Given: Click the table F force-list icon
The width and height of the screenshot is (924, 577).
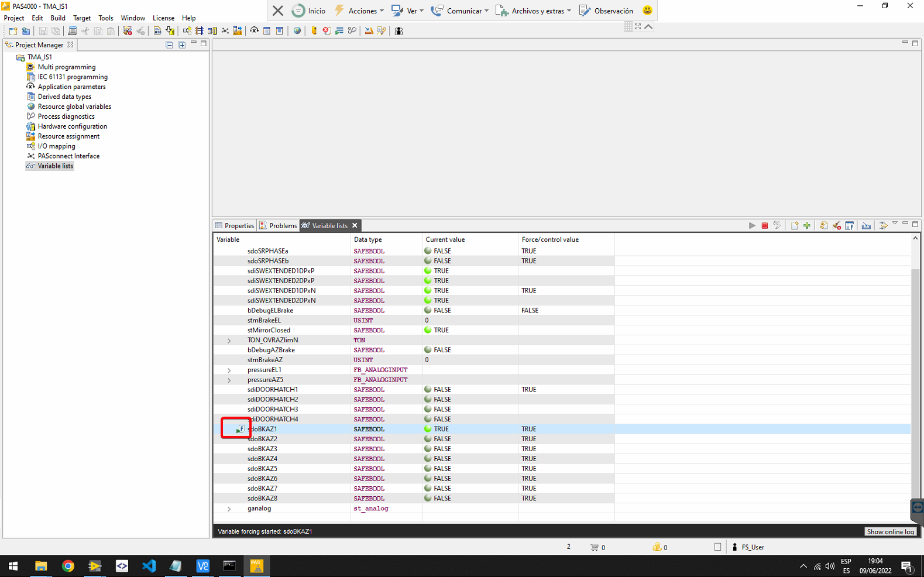Looking at the screenshot, I should coord(849,225).
